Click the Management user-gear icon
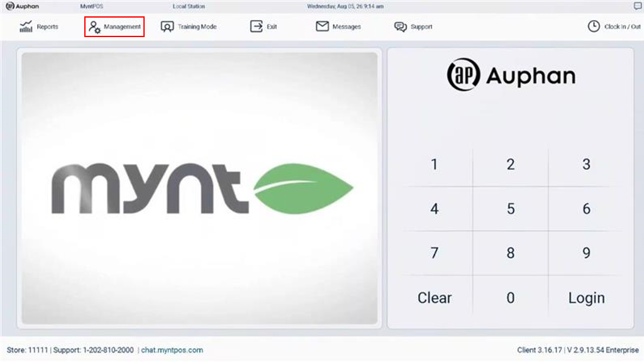The width and height of the screenshot is (644, 362). tap(94, 27)
